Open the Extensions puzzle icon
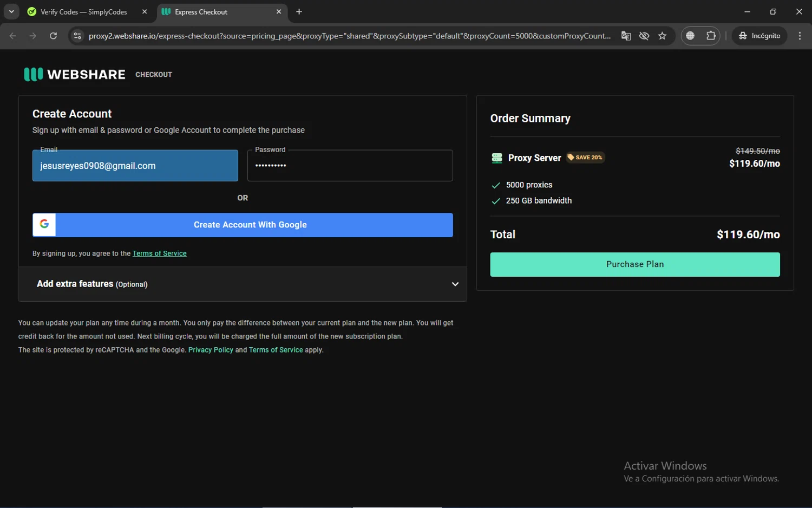The width and height of the screenshot is (812, 508). tap(711, 36)
